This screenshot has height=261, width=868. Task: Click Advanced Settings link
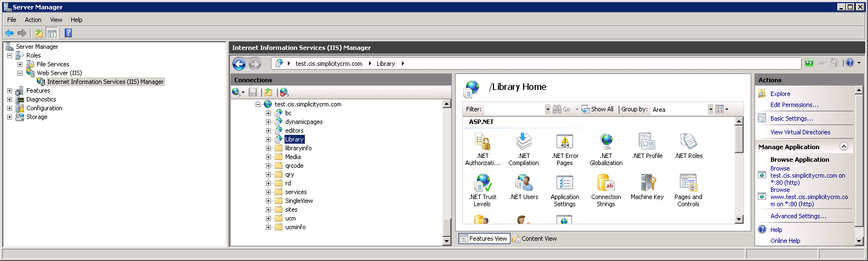click(x=798, y=216)
